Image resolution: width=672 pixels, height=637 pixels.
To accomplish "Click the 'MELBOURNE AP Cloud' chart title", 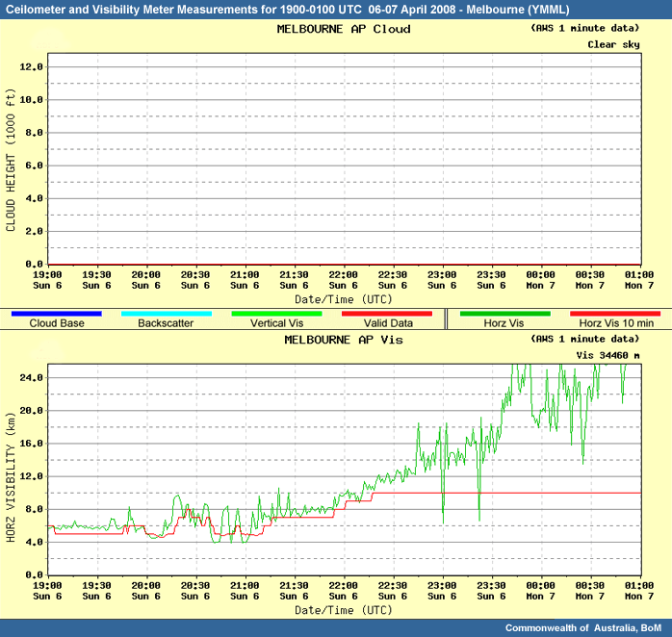I will click(344, 29).
